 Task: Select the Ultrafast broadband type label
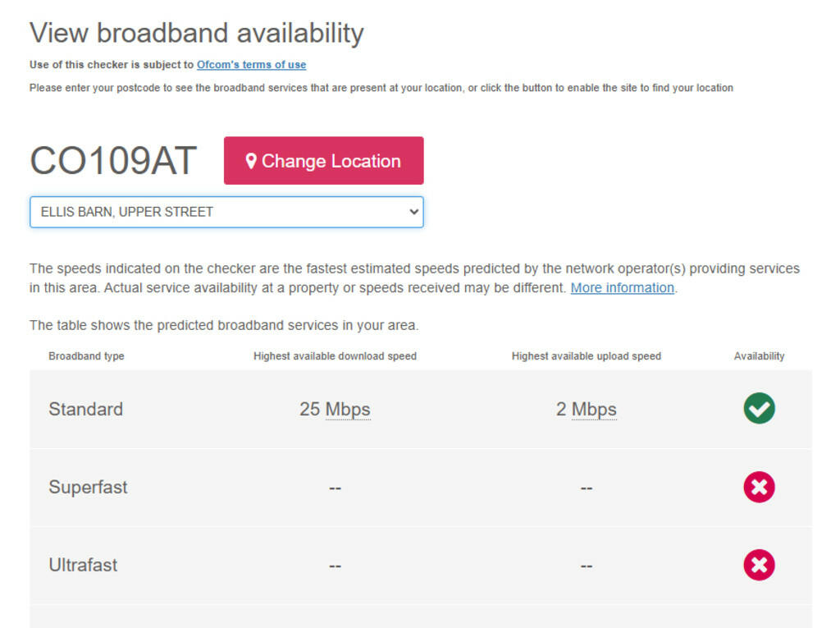pos(83,565)
